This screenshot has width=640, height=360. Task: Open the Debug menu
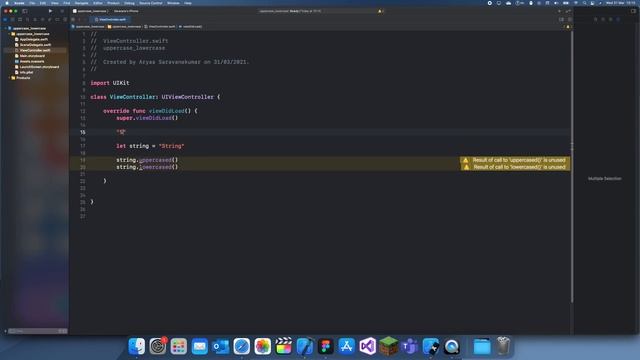(x=129, y=3)
